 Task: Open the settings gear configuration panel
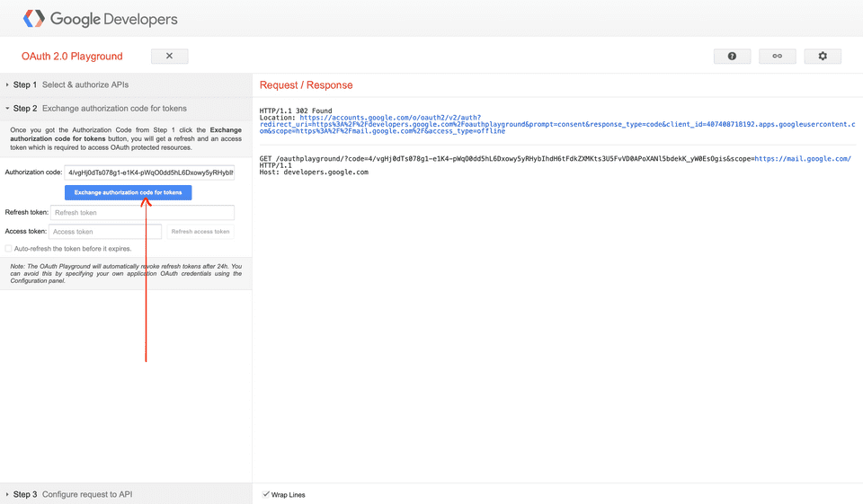point(823,56)
